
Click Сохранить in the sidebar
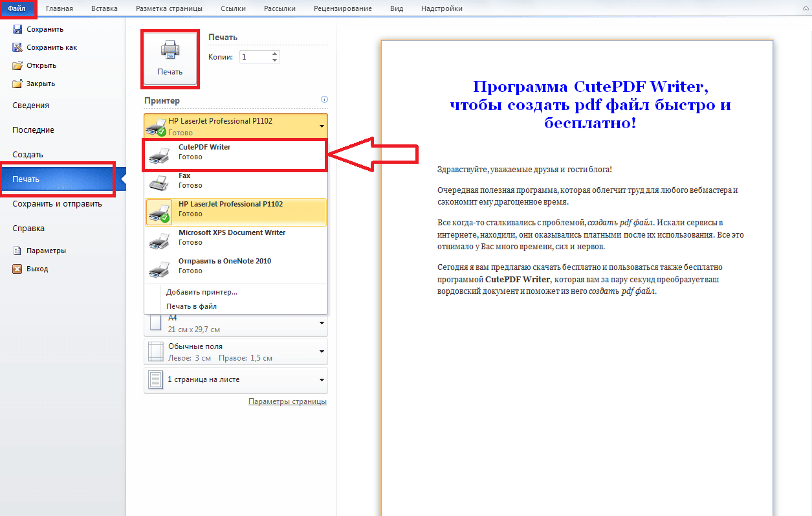pyautogui.click(x=45, y=29)
